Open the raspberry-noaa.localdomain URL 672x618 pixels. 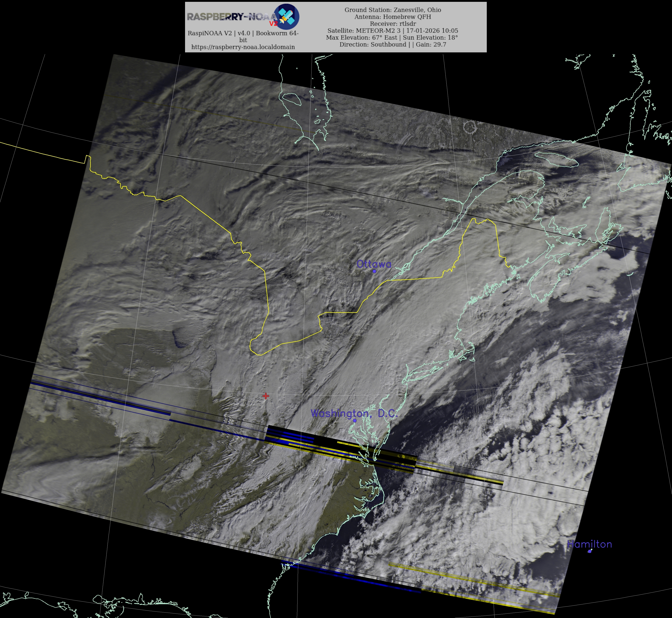coord(243,47)
